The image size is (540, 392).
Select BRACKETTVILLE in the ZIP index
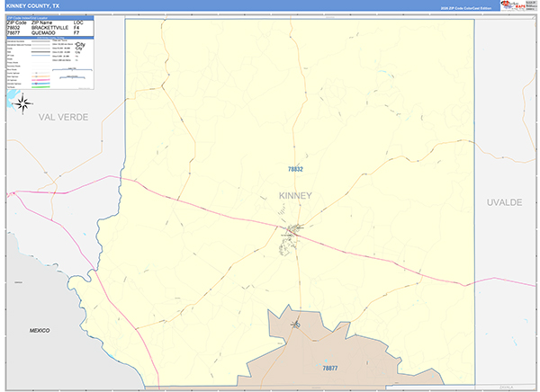[49, 28]
